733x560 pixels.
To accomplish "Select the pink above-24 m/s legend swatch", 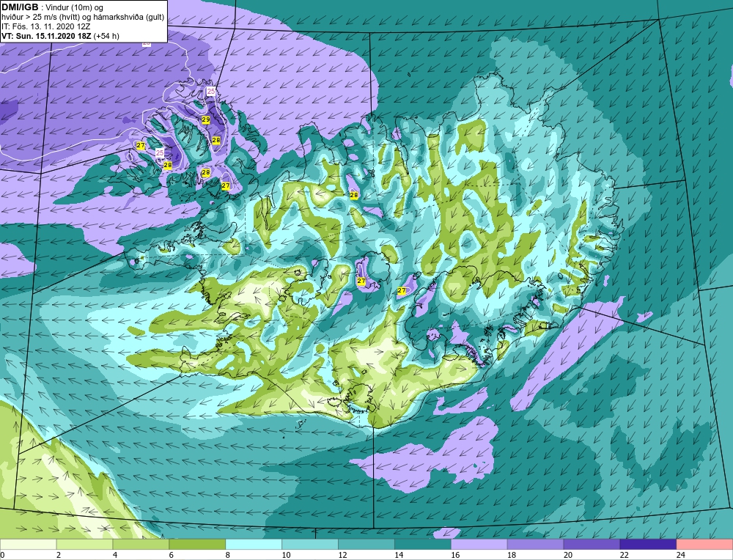I will [x=704, y=545].
